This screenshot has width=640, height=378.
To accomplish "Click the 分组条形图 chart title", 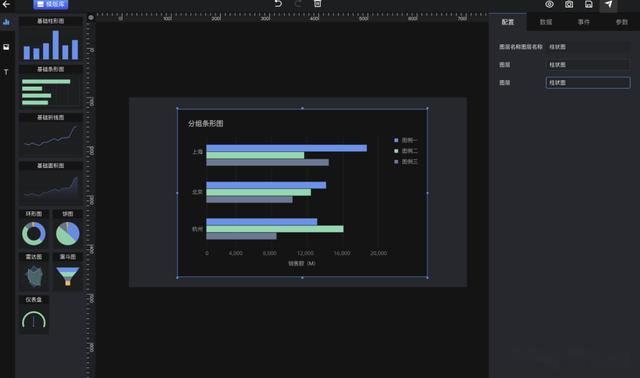I will click(x=206, y=123).
